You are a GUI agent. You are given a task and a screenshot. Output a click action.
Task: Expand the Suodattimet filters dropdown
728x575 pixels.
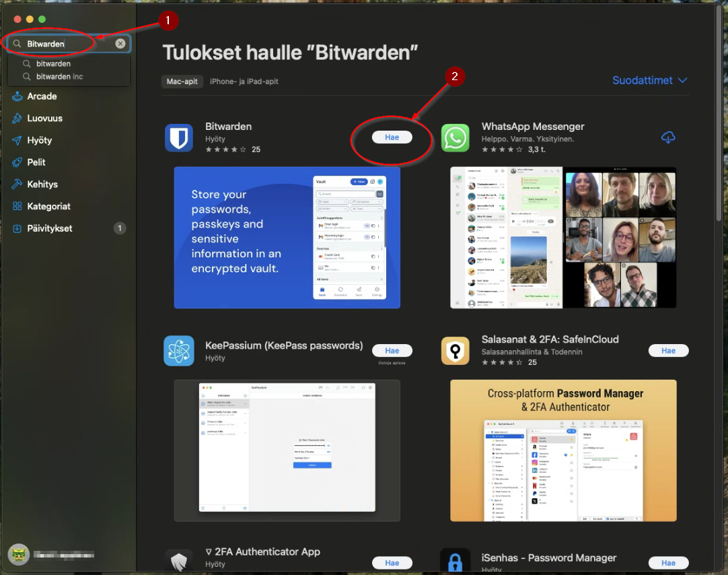(649, 80)
